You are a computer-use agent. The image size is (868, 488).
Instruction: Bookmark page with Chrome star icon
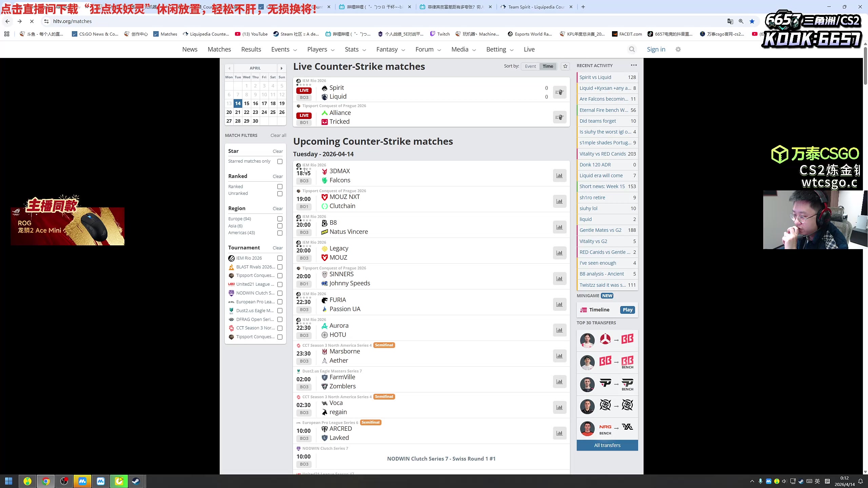click(x=752, y=21)
